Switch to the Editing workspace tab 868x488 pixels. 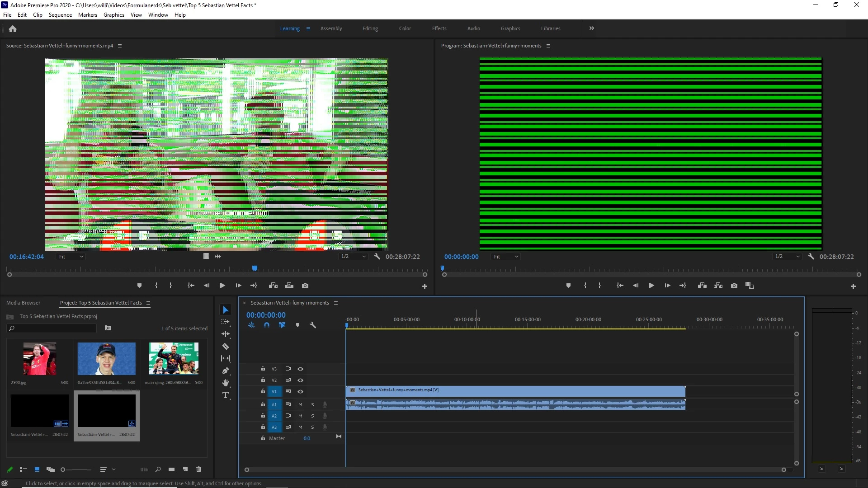[x=370, y=28]
